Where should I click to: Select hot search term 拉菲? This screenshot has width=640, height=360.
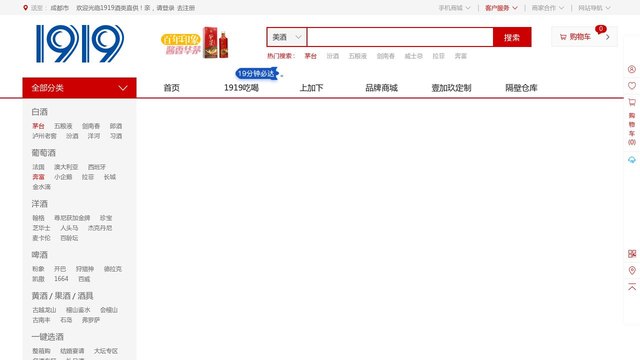[438, 56]
